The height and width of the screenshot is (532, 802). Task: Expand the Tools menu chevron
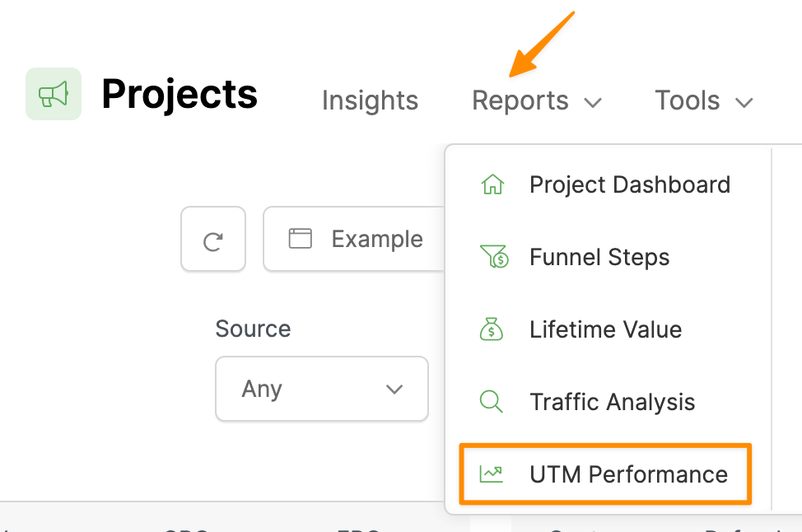(744, 102)
